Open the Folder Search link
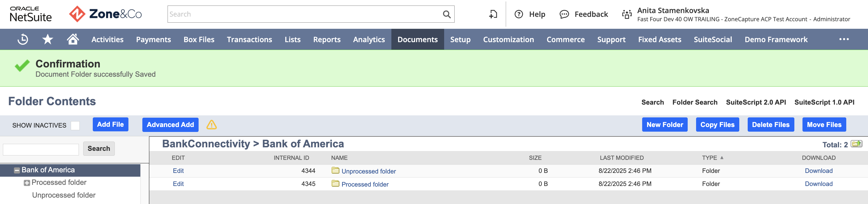 pos(694,102)
